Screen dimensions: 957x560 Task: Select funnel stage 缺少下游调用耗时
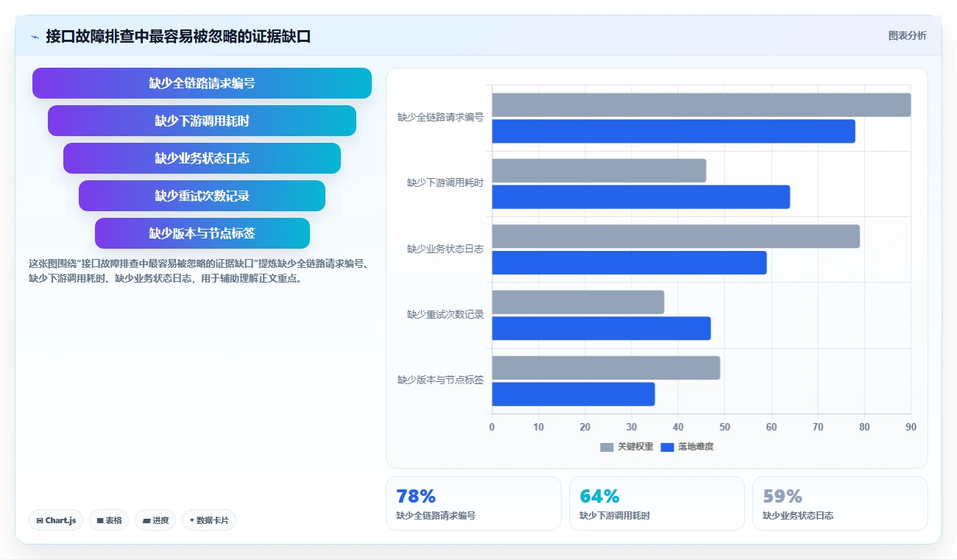202,121
